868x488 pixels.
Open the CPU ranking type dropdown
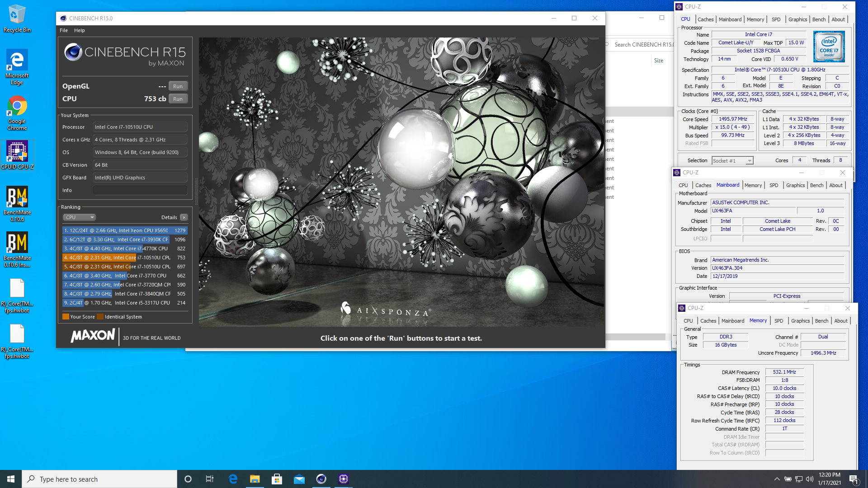click(79, 217)
